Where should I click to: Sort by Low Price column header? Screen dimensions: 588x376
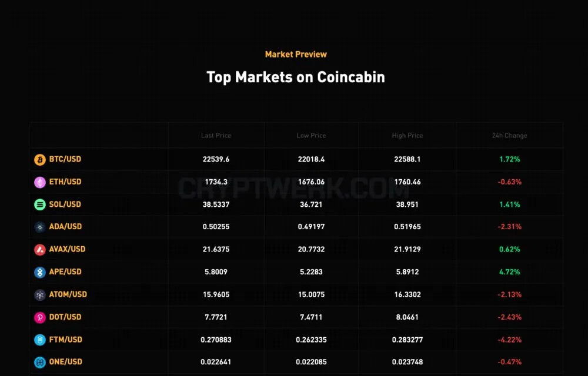click(x=311, y=136)
